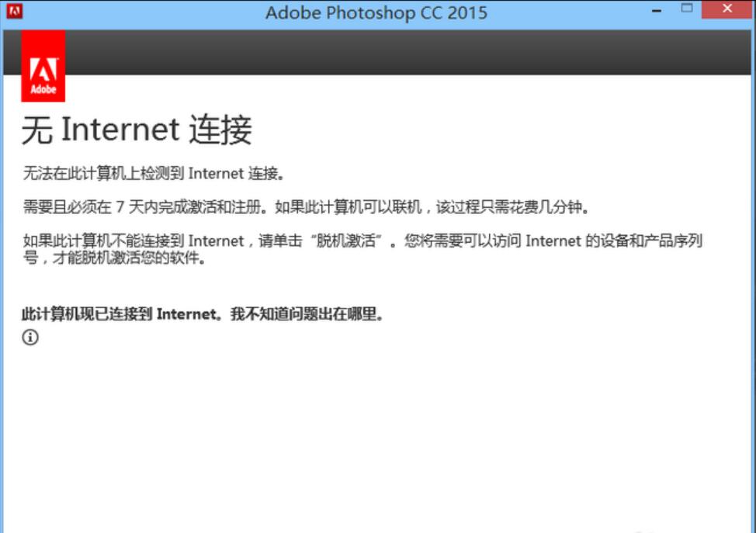Click the paragraph mentioning "脱机激活"

pos(362,249)
